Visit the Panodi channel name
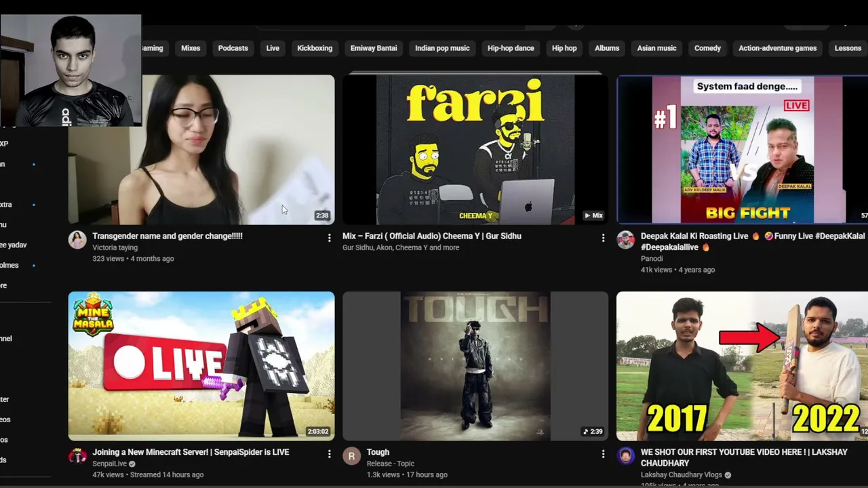868x488 pixels. (652, 258)
